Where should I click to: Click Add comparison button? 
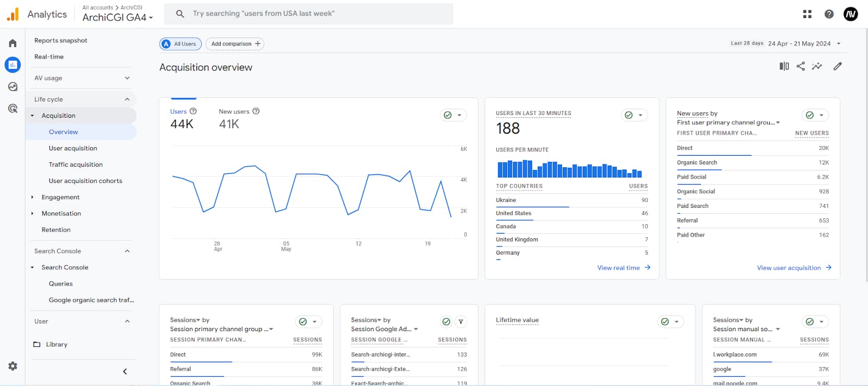[x=235, y=44]
